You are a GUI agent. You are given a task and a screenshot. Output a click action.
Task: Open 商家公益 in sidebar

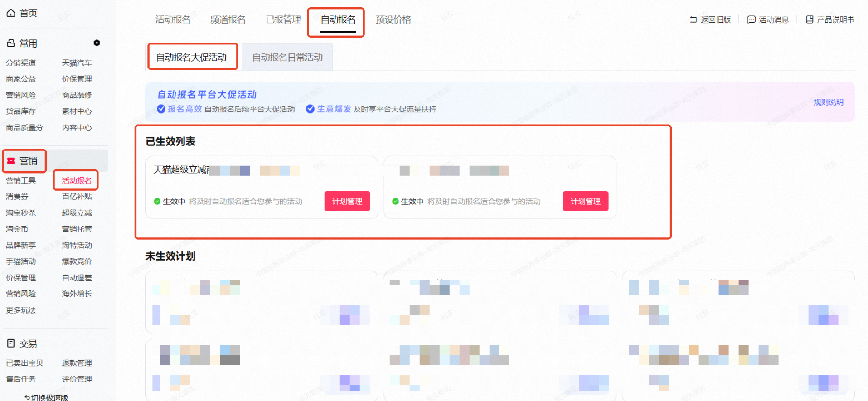click(x=21, y=79)
